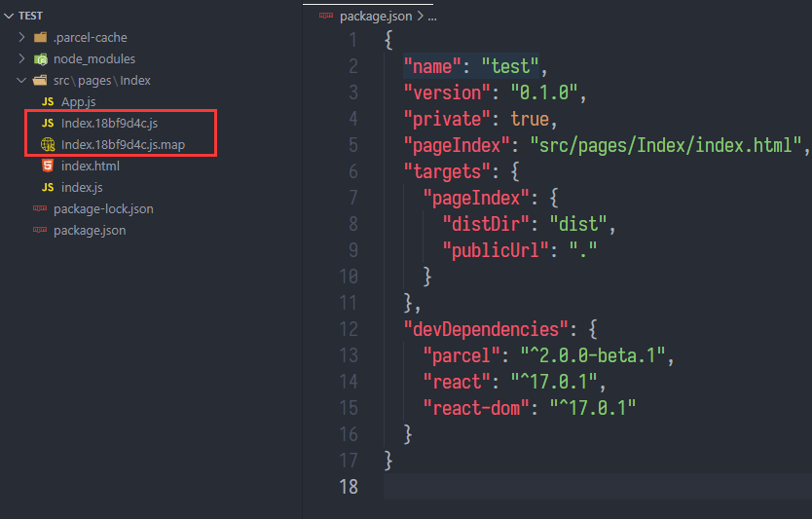Select the .parcel-cache folder label
The height and width of the screenshot is (519, 812).
tap(91, 37)
